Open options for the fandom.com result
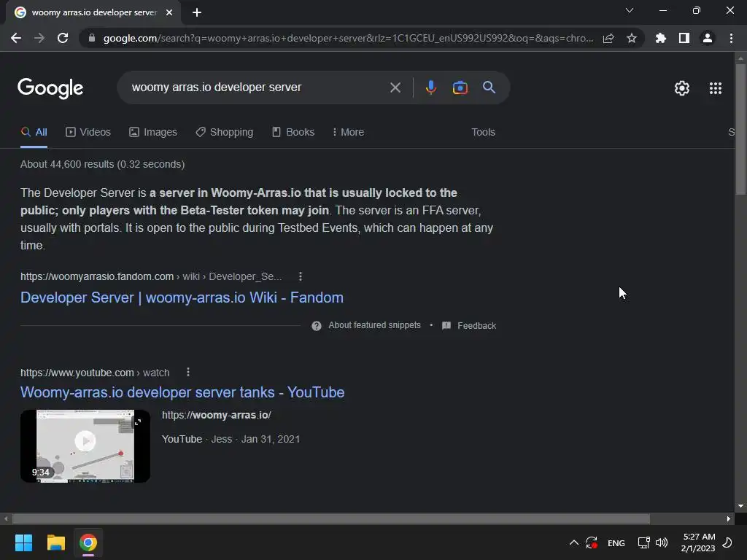This screenshot has height=560, width=747. pyautogui.click(x=300, y=276)
